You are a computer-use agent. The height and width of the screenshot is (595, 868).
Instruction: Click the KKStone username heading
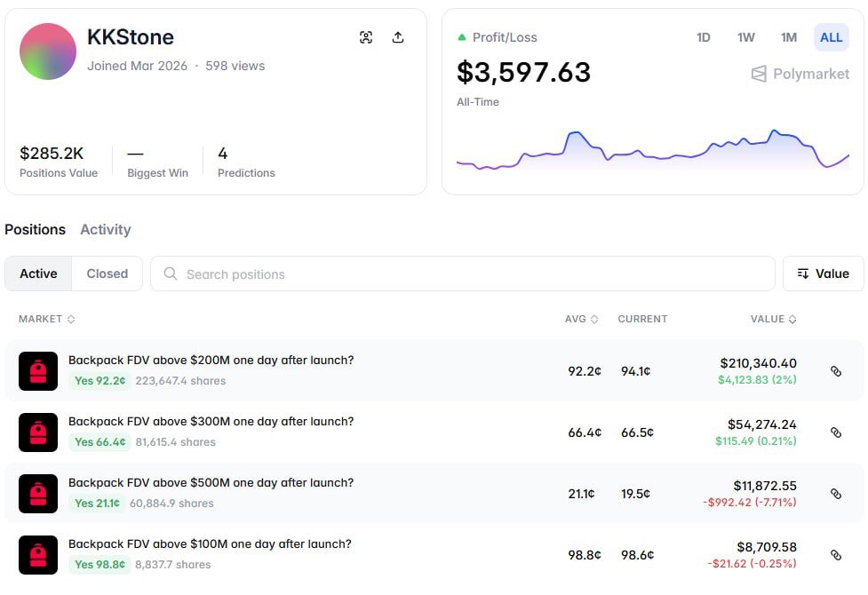(131, 37)
